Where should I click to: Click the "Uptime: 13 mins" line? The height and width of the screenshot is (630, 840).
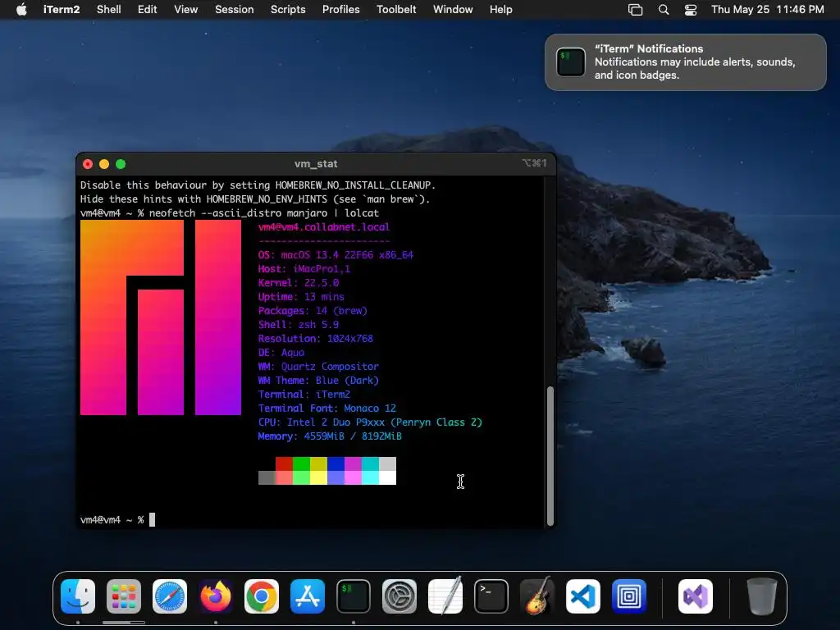(301, 297)
